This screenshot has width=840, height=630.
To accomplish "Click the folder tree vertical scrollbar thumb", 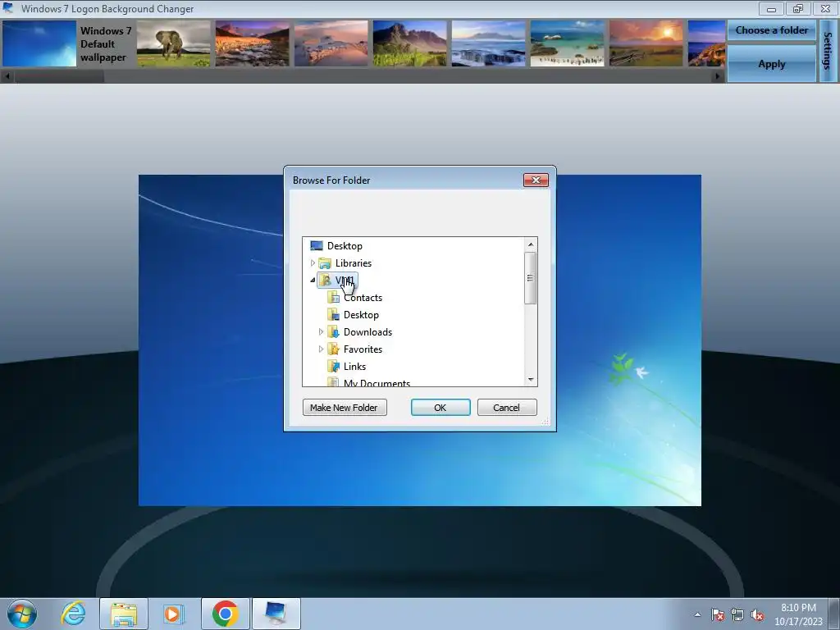I will click(531, 277).
